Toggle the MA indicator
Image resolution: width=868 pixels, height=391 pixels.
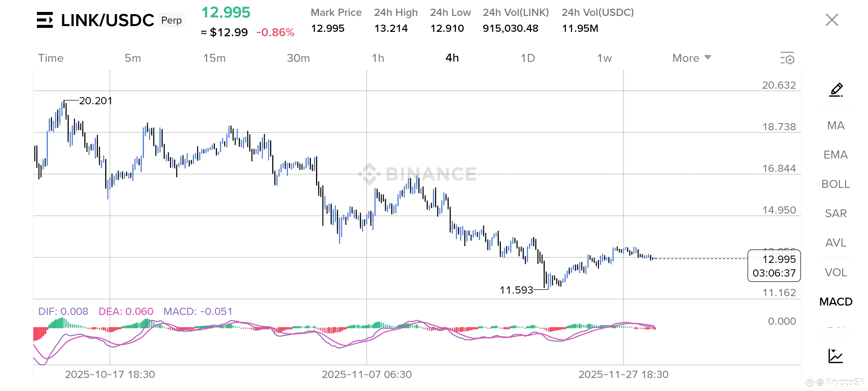836,125
